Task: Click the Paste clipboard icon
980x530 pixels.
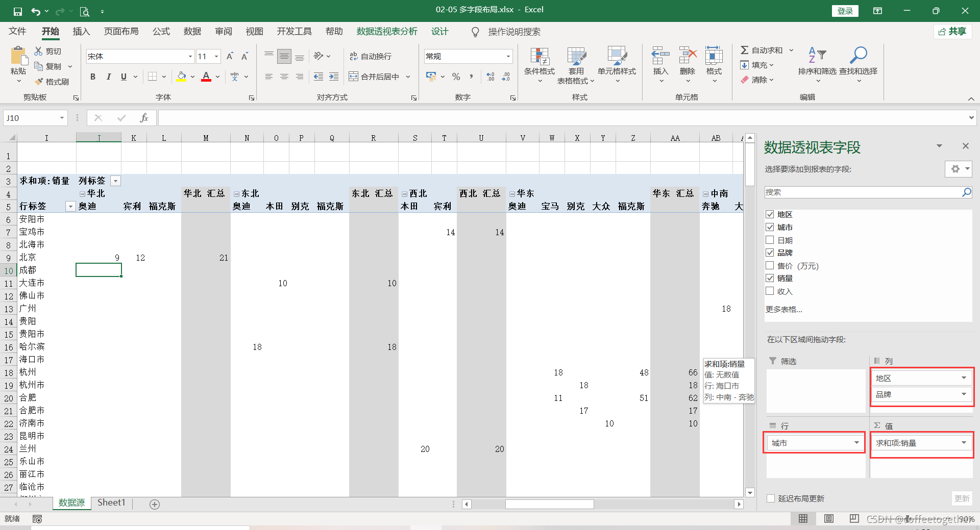Action: [x=18, y=56]
